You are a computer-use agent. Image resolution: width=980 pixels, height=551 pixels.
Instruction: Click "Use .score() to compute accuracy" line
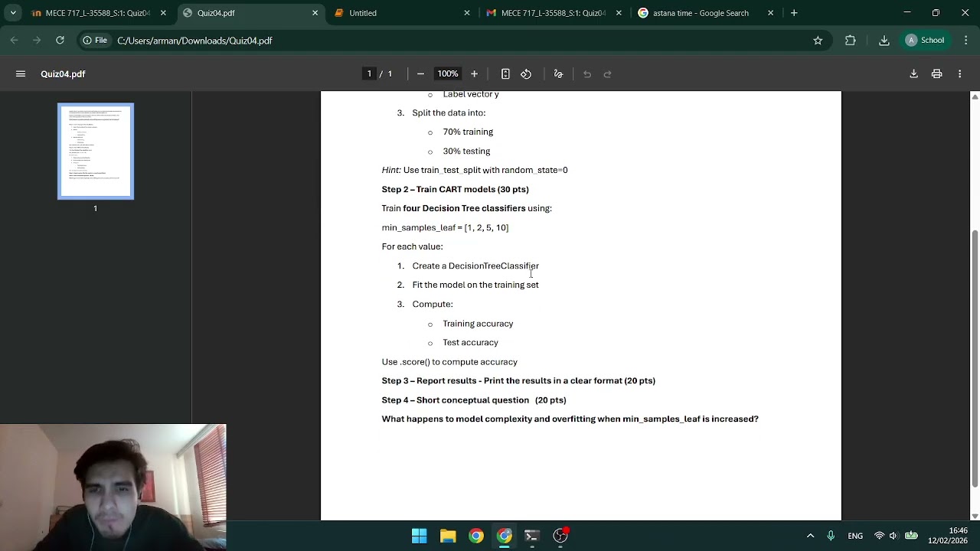[449, 362]
